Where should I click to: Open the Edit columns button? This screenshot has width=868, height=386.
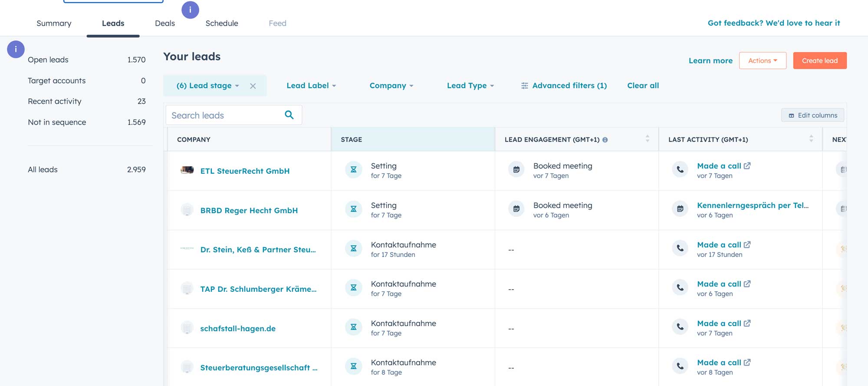pyautogui.click(x=812, y=115)
